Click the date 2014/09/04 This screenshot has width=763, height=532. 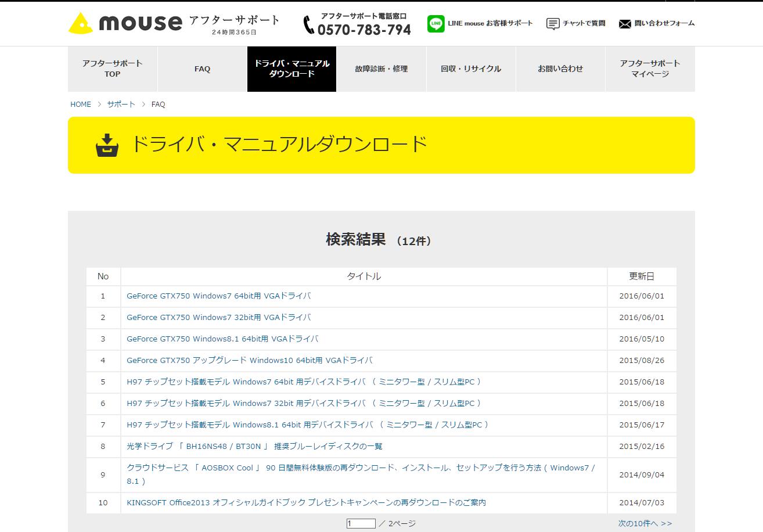pos(642,475)
